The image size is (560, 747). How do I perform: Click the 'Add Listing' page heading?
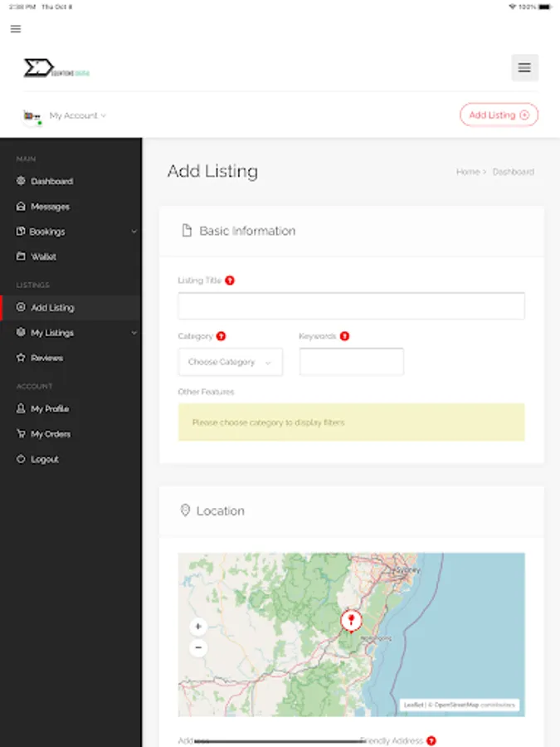(x=212, y=171)
